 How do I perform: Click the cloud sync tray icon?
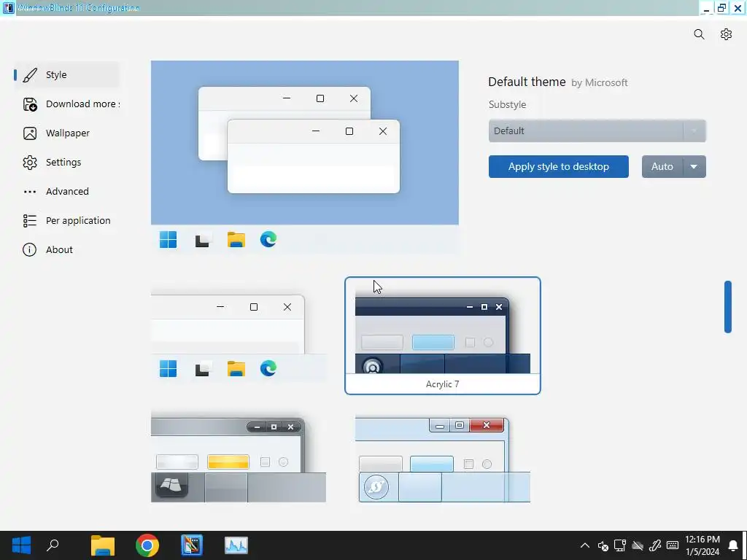pos(638,545)
